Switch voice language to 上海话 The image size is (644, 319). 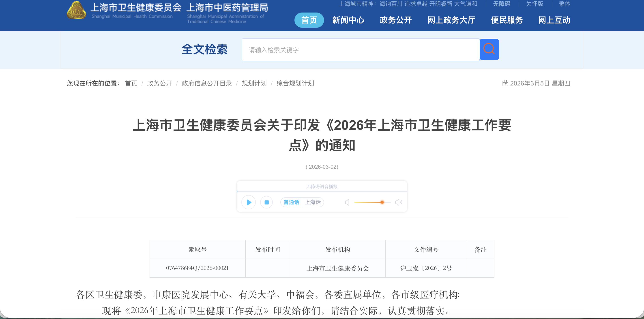coord(313,202)
